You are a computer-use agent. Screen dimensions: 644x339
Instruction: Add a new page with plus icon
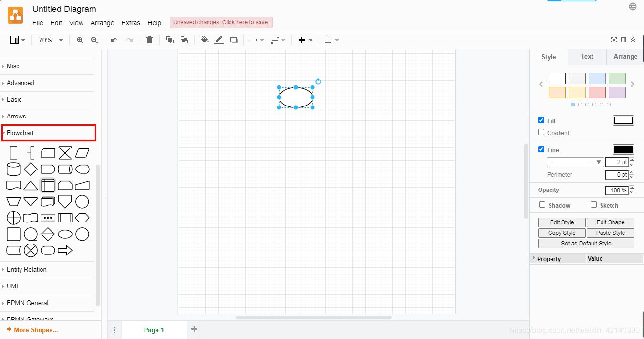click(x=194, y=329)
